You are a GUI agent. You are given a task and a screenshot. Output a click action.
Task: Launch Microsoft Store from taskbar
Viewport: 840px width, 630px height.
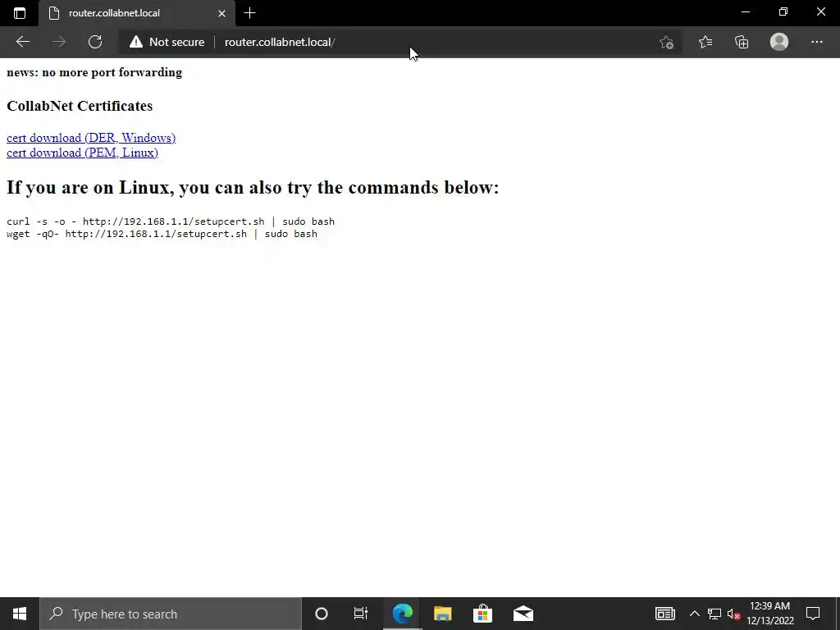tap(482, 614)
